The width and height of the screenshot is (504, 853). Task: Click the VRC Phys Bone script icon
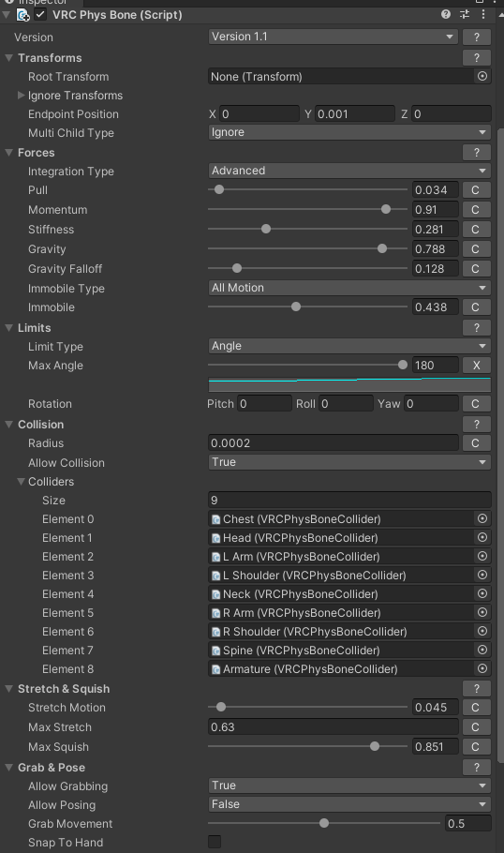22,15
